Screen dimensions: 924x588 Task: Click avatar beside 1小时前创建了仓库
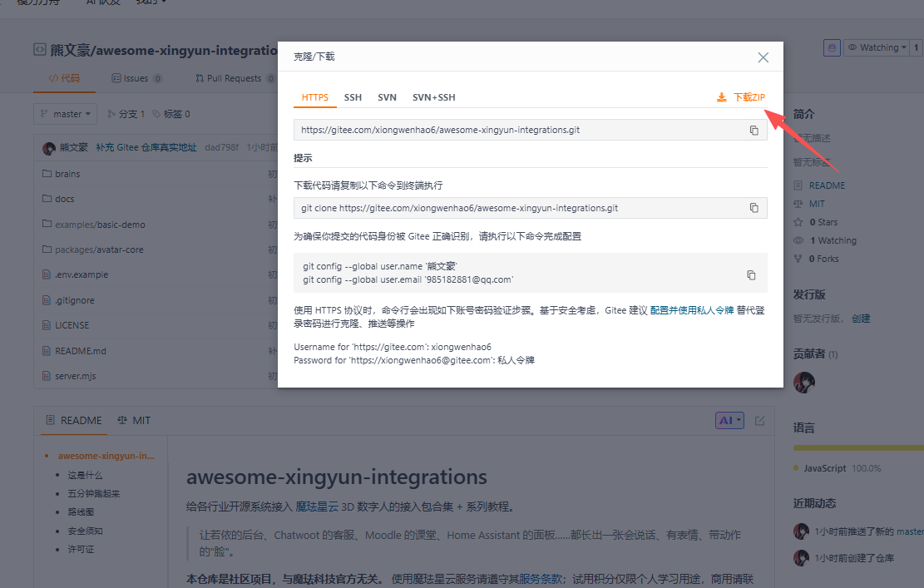click(x=801, y=557)
